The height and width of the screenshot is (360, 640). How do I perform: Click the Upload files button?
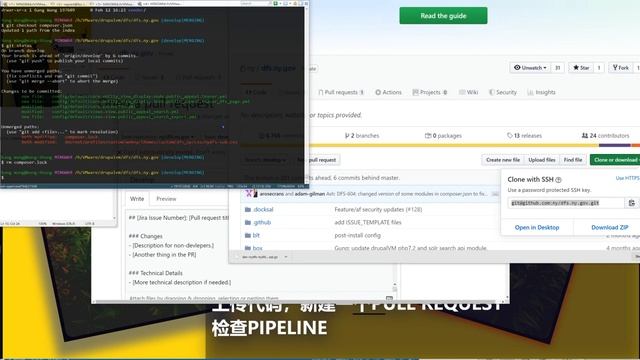pyautogui.click(x=542, y=160)
